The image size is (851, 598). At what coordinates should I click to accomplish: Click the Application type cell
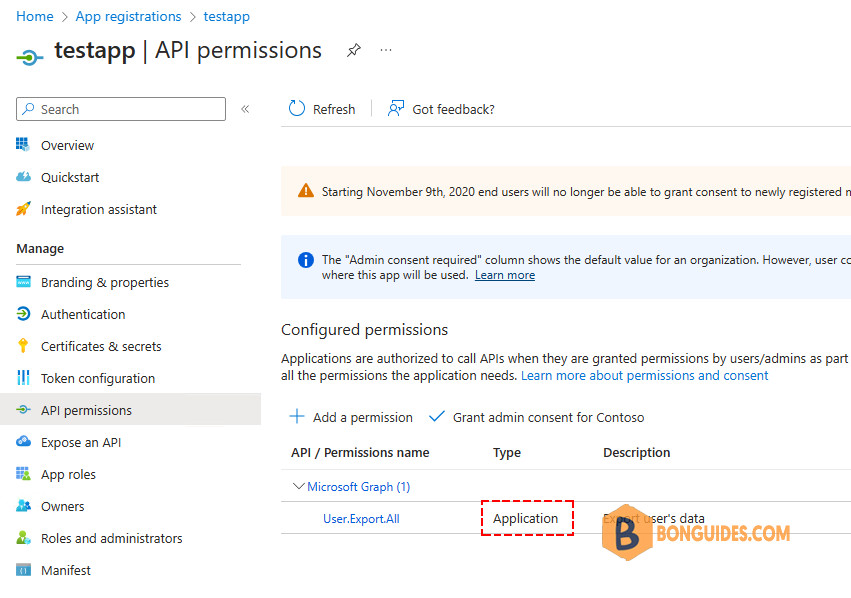pos(525,519)
